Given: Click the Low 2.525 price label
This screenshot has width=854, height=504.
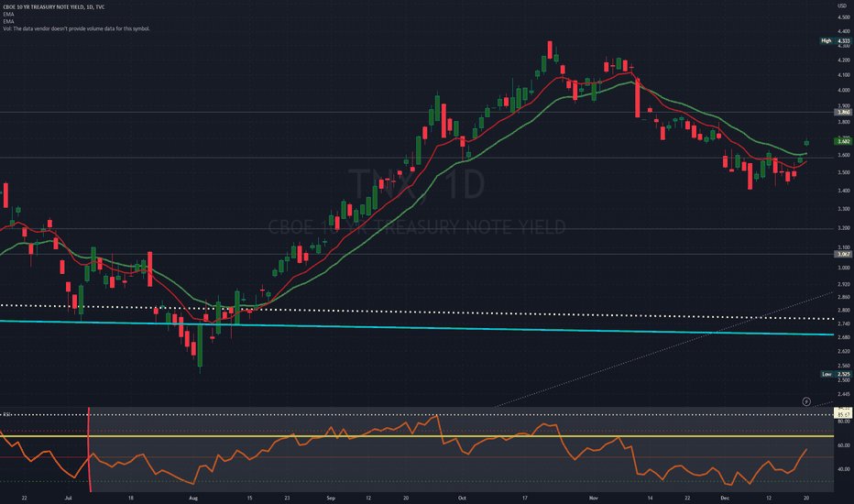Looking at the screenshot, I should [x=836, y=374].
